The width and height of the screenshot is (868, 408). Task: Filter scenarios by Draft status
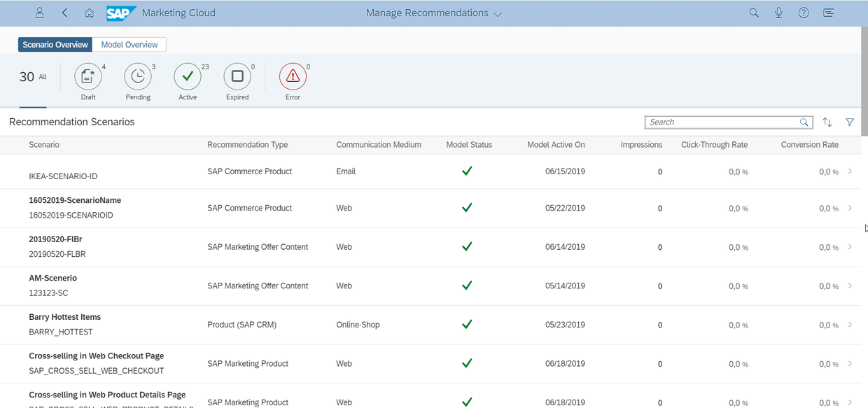tap(88, 76)
